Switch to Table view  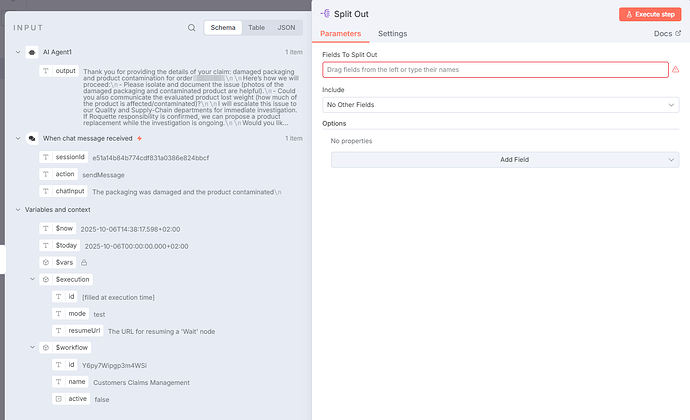pos(256,28)
